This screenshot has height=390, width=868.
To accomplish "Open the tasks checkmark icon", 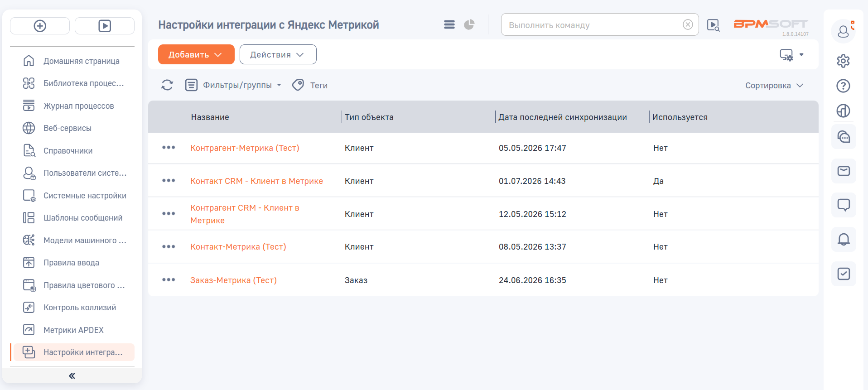I will [x=844, y=274].
